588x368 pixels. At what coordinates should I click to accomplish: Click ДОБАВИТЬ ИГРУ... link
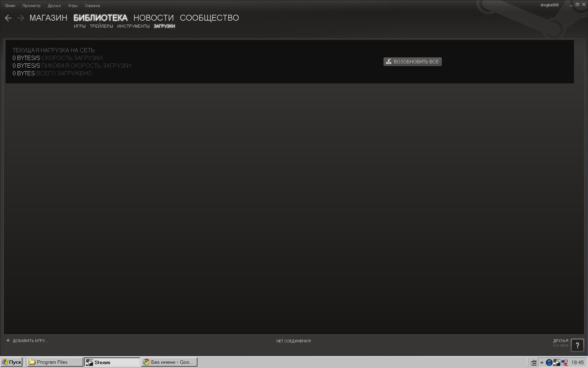30,341
